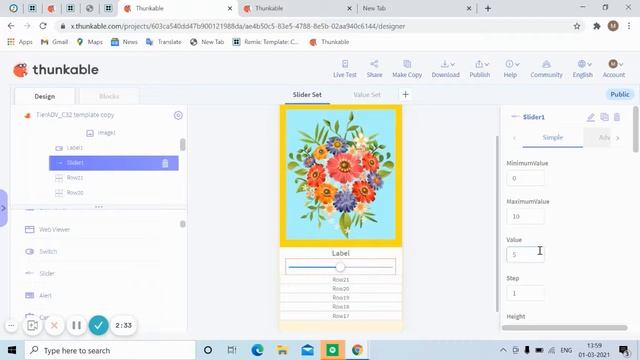Select Row21 in component tree
Image resolution: width=640 pixels, height=360 pixels.
coord(69,178)
